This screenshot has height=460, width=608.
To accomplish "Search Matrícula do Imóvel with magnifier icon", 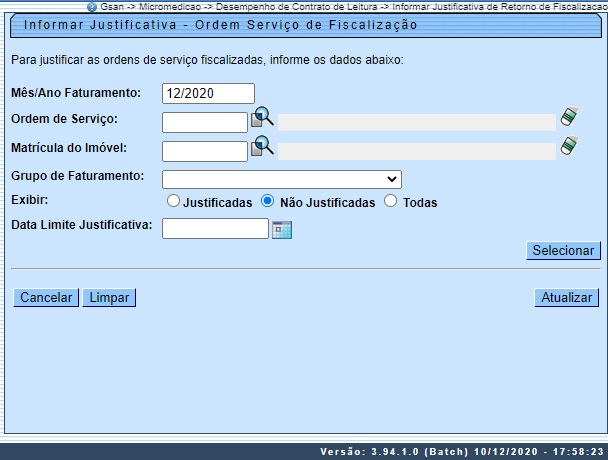I will pos(263,146).
